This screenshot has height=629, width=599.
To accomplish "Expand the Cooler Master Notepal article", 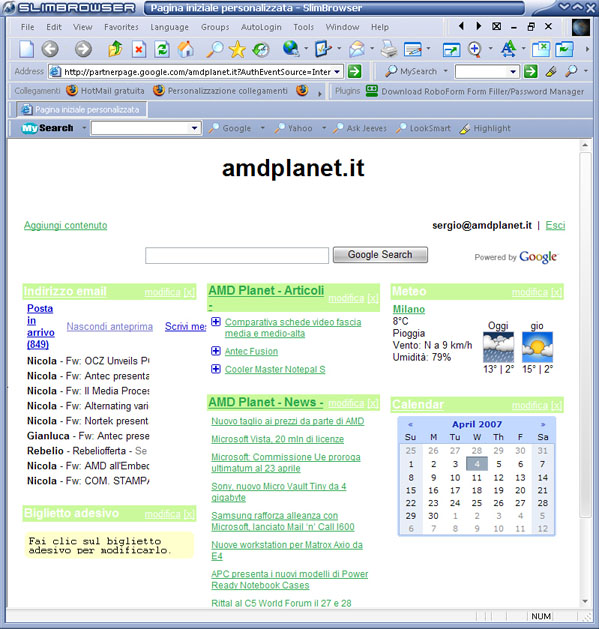I will pos(216,369).
